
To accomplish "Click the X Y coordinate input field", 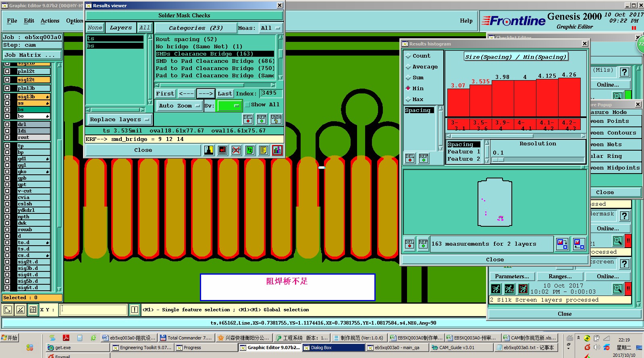I will point(93,310).
